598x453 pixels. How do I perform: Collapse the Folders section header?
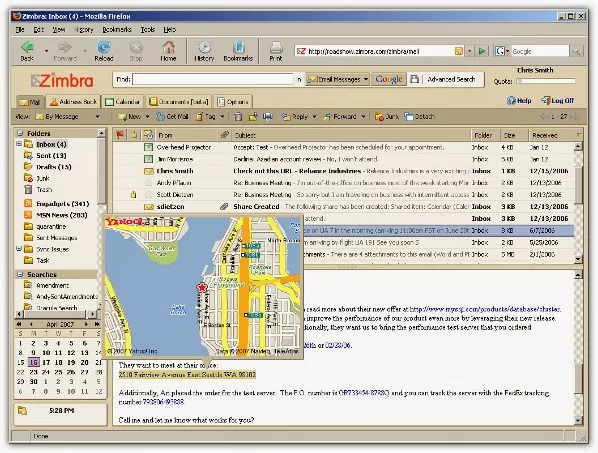pyautogui.click(x=20, y=133)
